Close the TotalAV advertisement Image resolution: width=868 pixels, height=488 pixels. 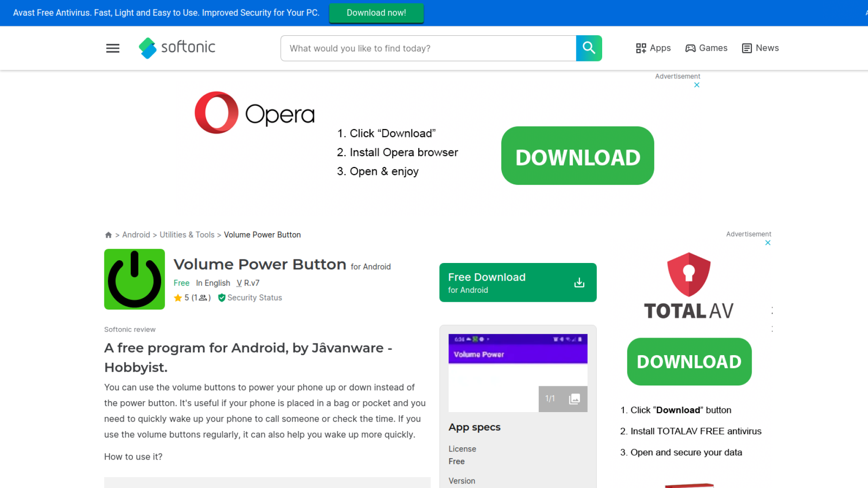tap(768, 243)
